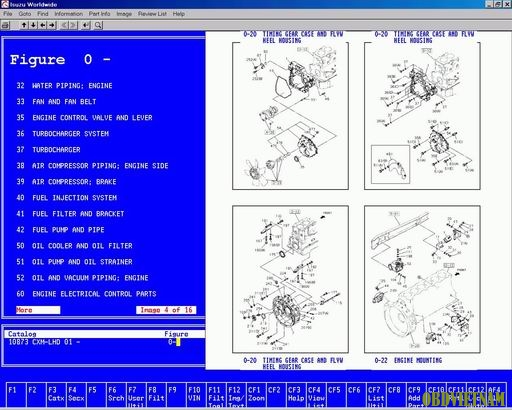Click the F11 Filt Tool function key
512x410 pixels.
click(x=216, y=395)
